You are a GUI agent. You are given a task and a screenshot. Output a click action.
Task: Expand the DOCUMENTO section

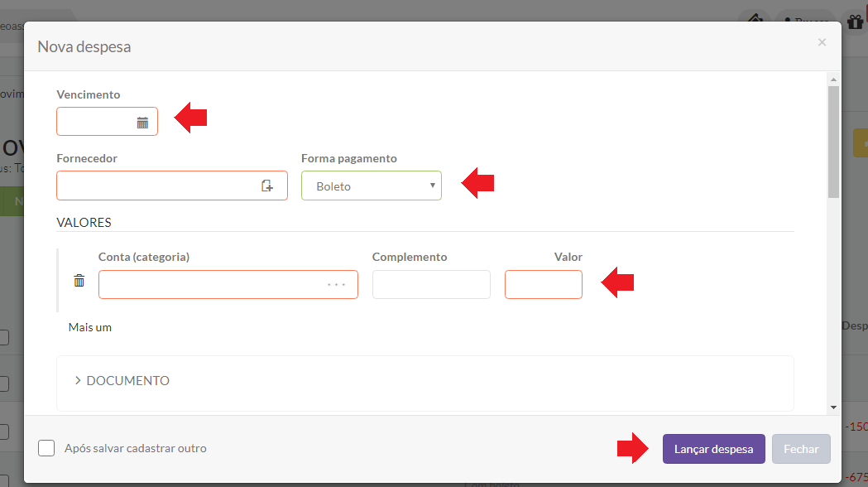pos(122,381)
